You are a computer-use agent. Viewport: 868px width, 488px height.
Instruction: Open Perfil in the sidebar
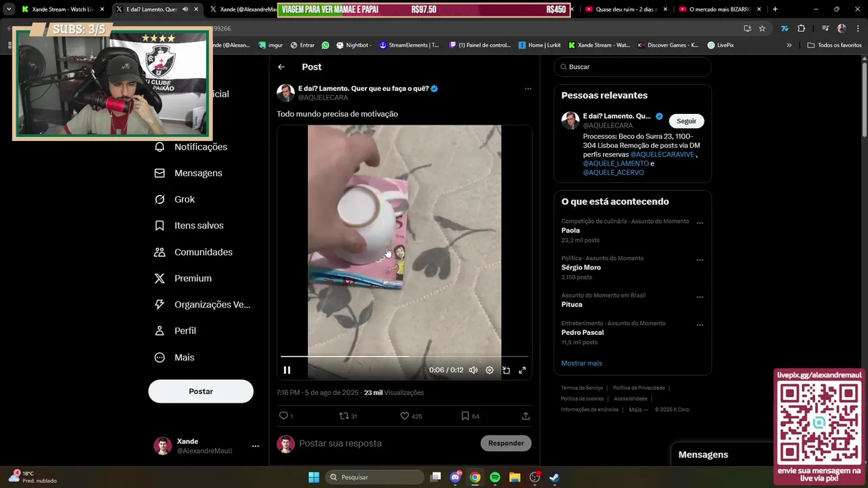(x=175, y=331)
